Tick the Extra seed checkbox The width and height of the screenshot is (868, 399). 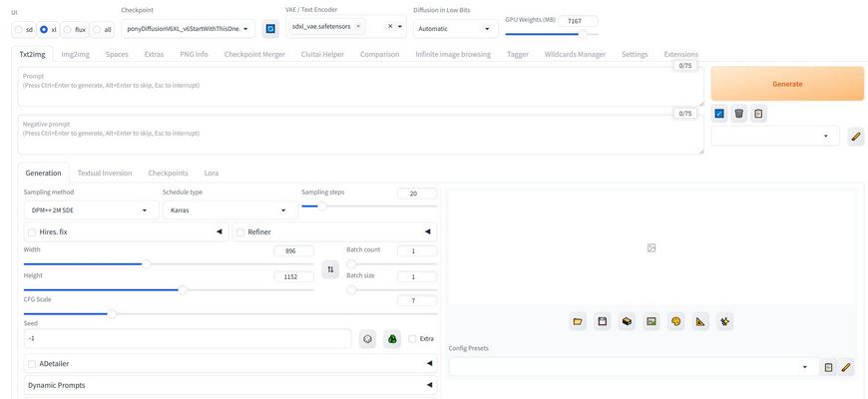coord(412,339)
